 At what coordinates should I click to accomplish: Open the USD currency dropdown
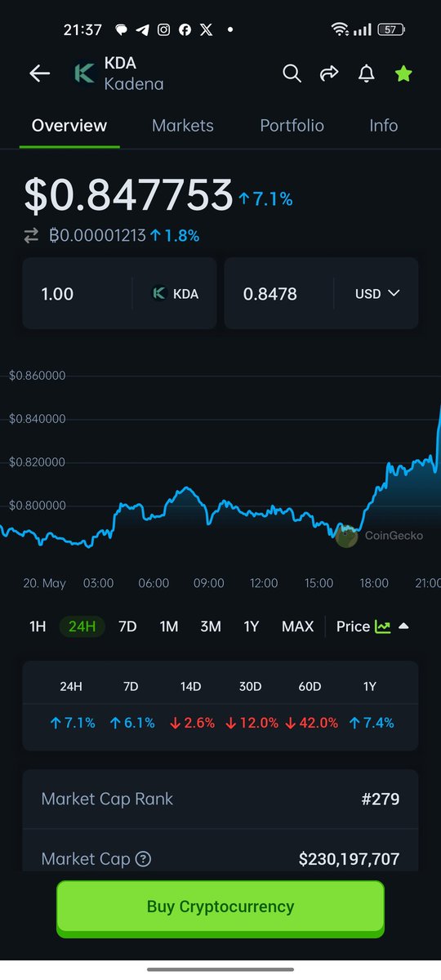tap(376, 293)
